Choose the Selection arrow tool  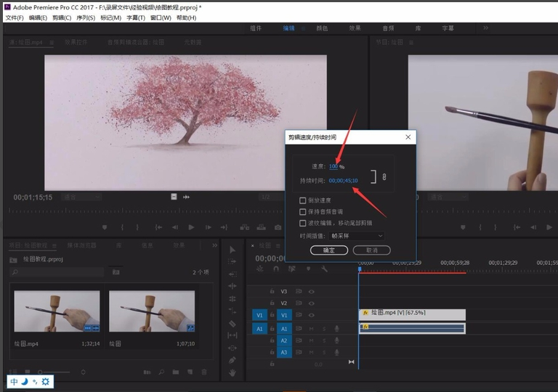pos(232,249)
